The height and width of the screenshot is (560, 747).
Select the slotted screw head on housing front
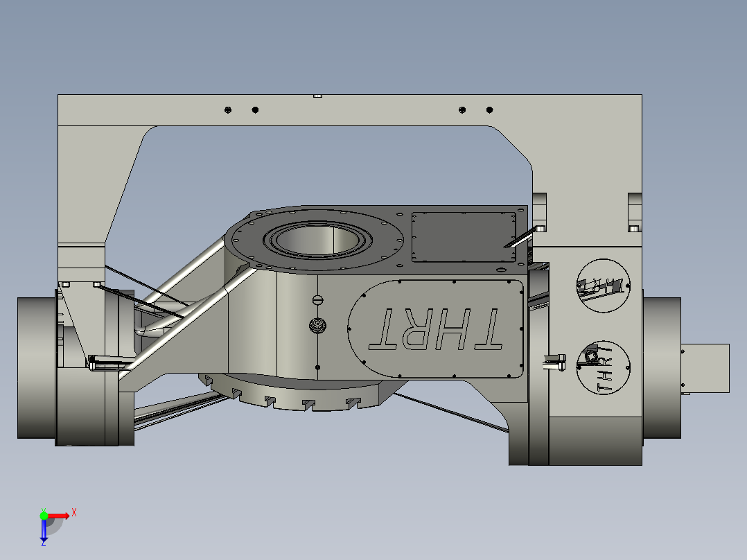pos(318,300)
